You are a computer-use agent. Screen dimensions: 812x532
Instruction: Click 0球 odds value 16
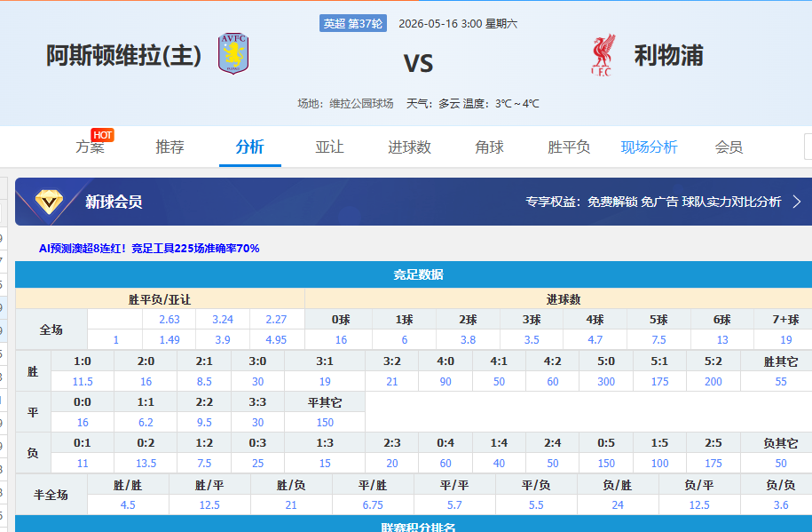(x=341, y=339)
